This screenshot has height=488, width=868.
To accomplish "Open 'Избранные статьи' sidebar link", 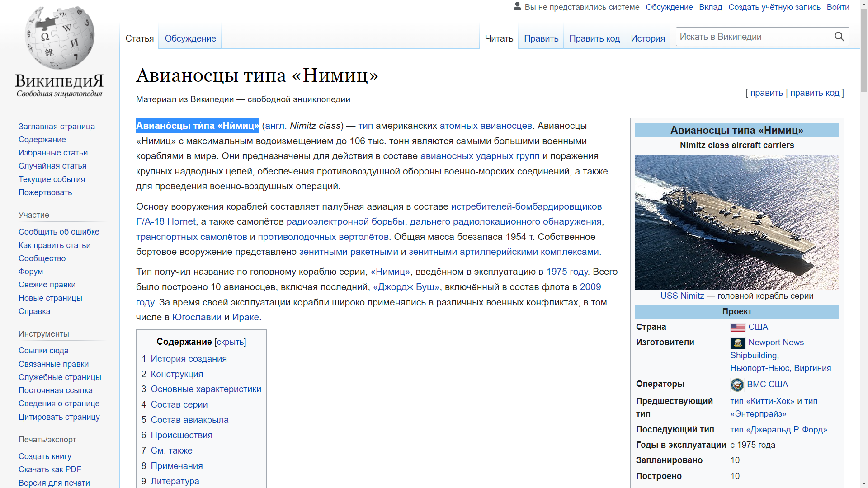I will tap(53, 153).
